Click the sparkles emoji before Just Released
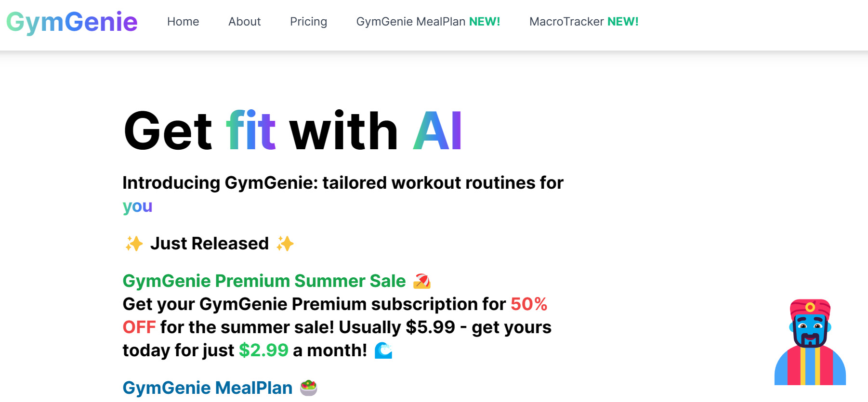 click(x=134, y=244)
